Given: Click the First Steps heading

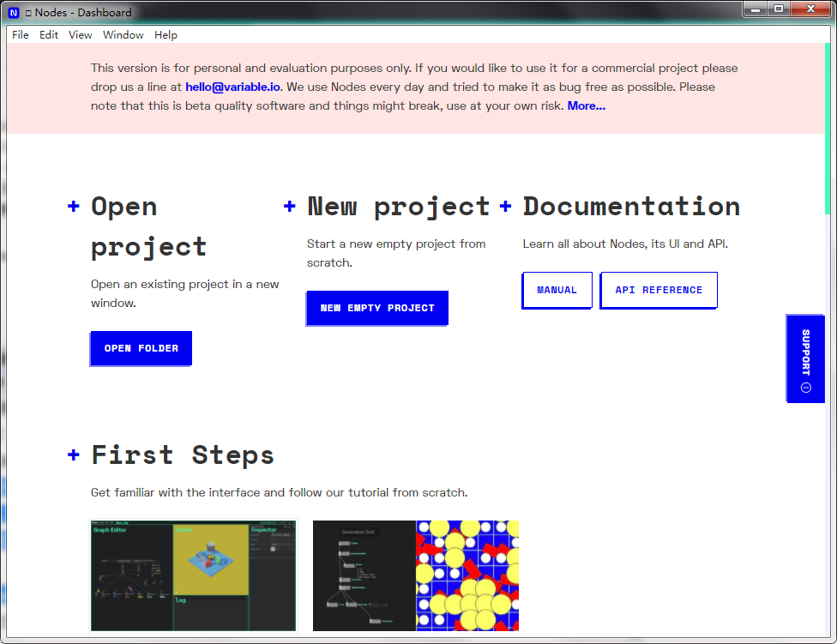Looking at the screenshot, I should 183,455.
